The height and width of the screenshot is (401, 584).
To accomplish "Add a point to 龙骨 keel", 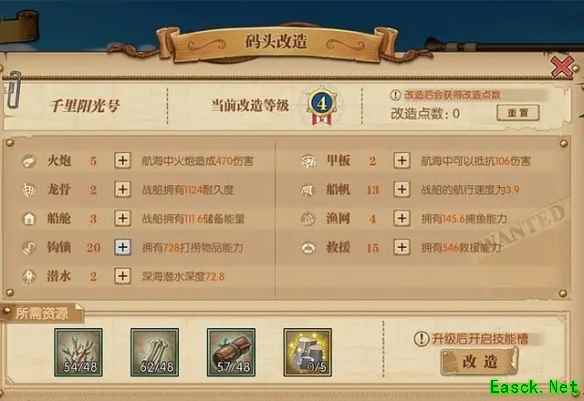I will [123, 190].
